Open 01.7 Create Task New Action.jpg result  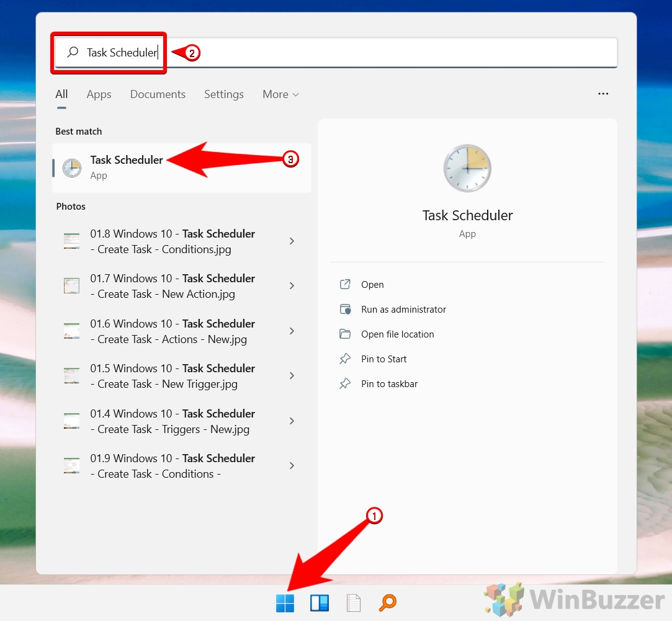[182, 286]
